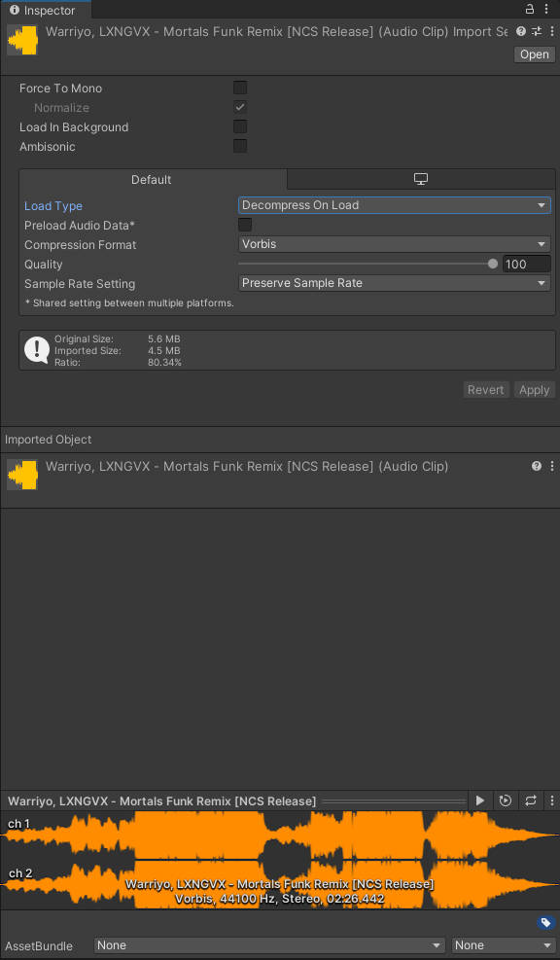Enable Force To Mono
Screen dimensions: 560x960
pyautogui.click(x=240, y=88)
